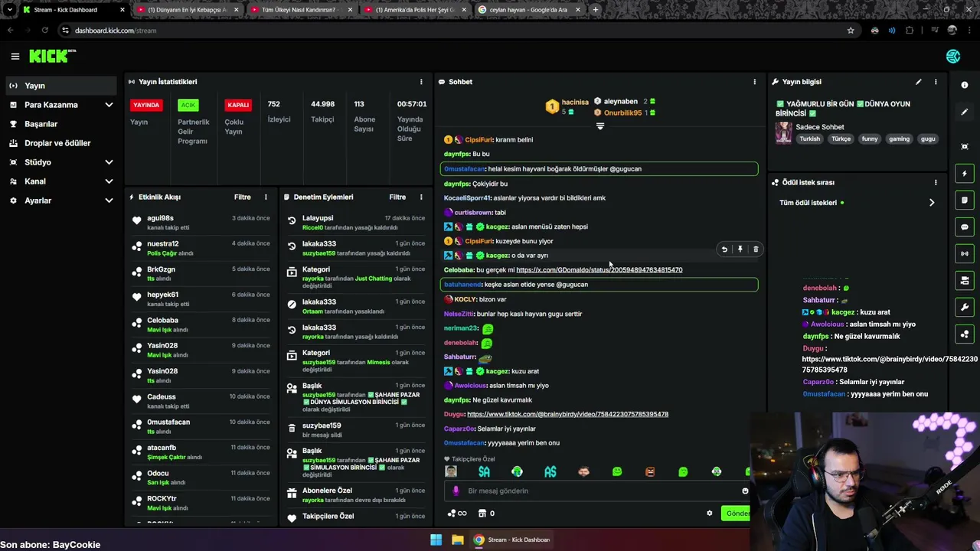Expand Stüdyo sidebar section
Viewport: 980px width, 551px height.
(x=109, y=162)
